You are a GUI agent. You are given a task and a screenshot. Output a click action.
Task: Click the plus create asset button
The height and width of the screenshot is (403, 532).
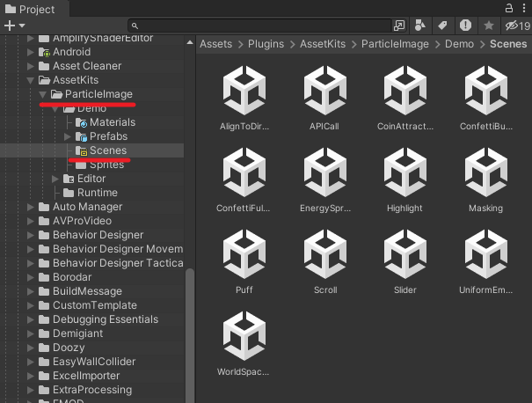(x=10, y=26)
